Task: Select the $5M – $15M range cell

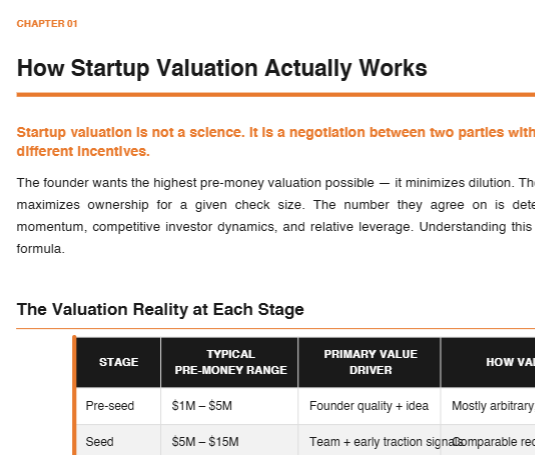Action: 230,440
